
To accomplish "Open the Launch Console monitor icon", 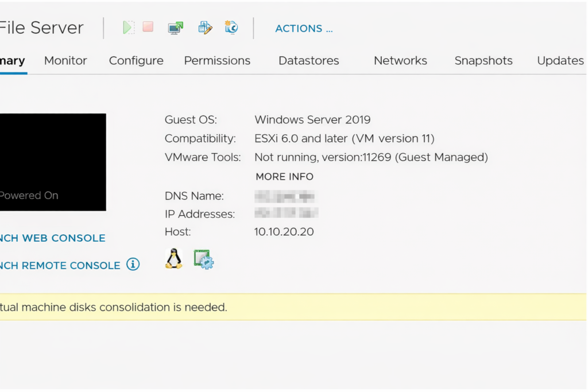I will [x=176, y=28].
